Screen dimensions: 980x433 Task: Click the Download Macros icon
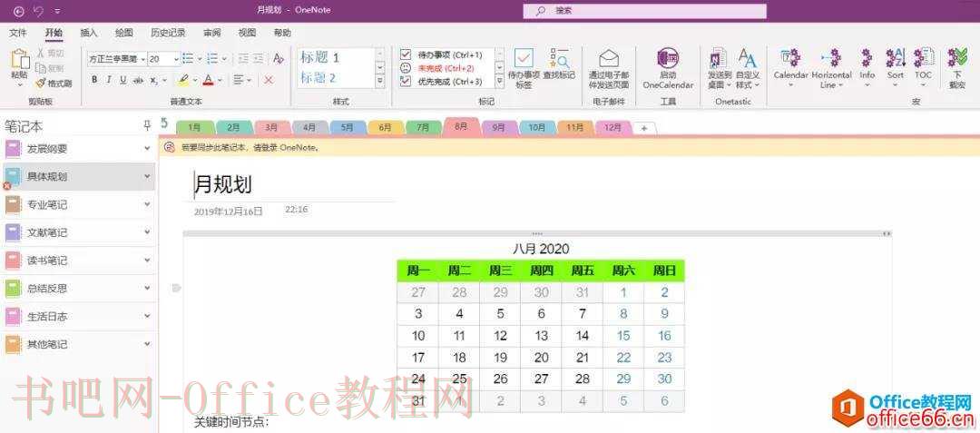tap(957, 59)
